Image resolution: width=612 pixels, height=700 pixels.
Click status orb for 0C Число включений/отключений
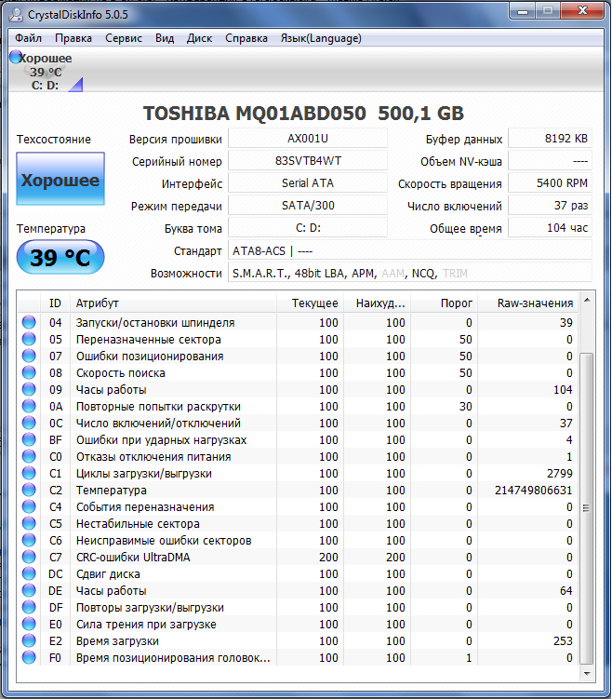[x=29, y=423]
